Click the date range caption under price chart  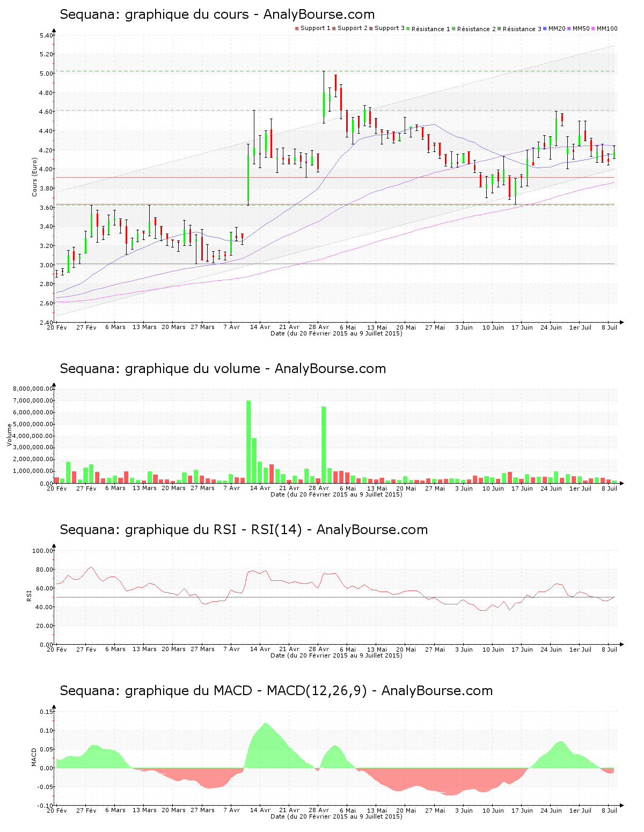(x=336, y=333)
